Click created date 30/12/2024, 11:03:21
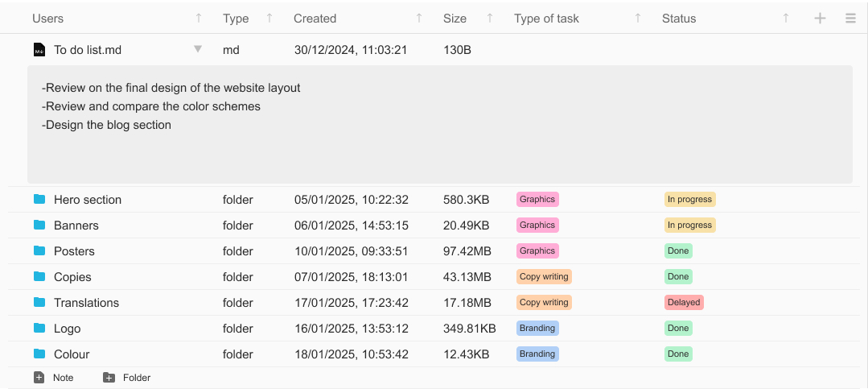Screen dimensions: 868x389 tap(351, 50)
